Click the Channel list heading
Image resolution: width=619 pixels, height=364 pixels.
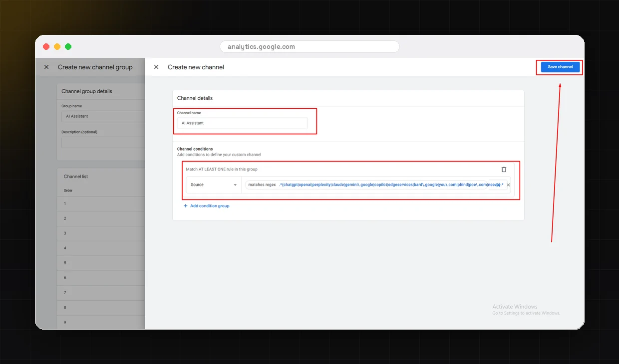coord(76,177)
